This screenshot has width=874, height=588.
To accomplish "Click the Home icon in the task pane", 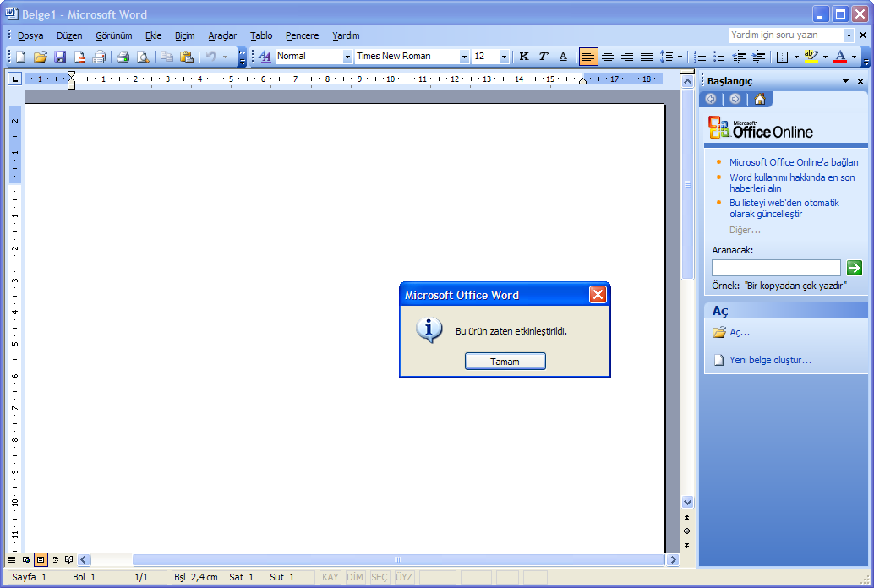I will [760, 99].
